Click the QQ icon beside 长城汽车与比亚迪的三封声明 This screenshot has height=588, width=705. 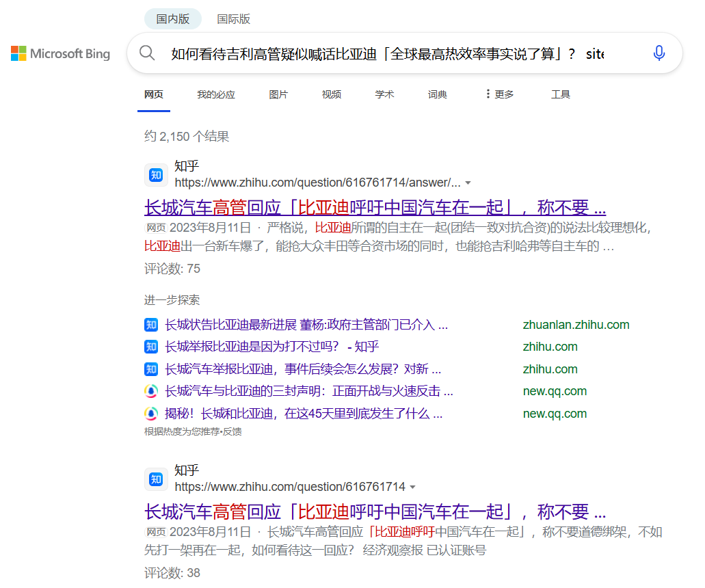pos(151,391)
